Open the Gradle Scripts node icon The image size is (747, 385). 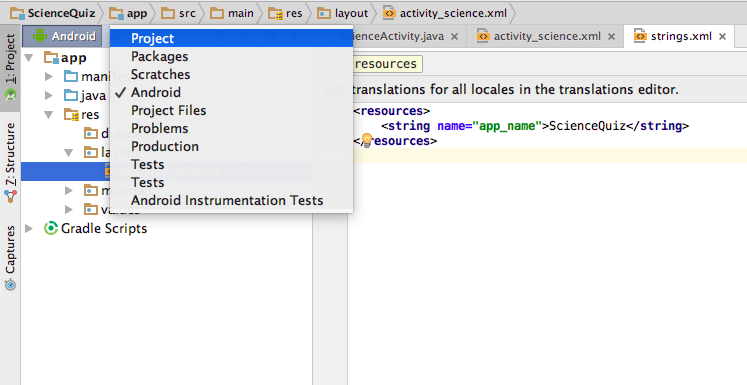(x=51, y=228)
